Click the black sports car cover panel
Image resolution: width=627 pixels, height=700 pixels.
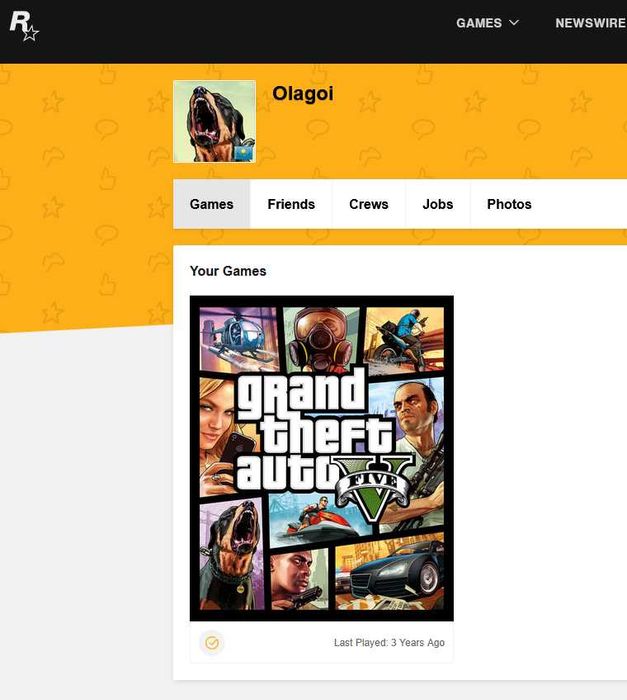point(389,573)
